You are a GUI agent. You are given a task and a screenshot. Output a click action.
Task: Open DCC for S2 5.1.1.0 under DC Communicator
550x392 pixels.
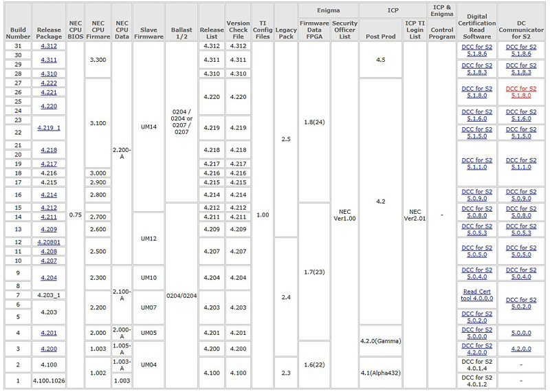521,164
